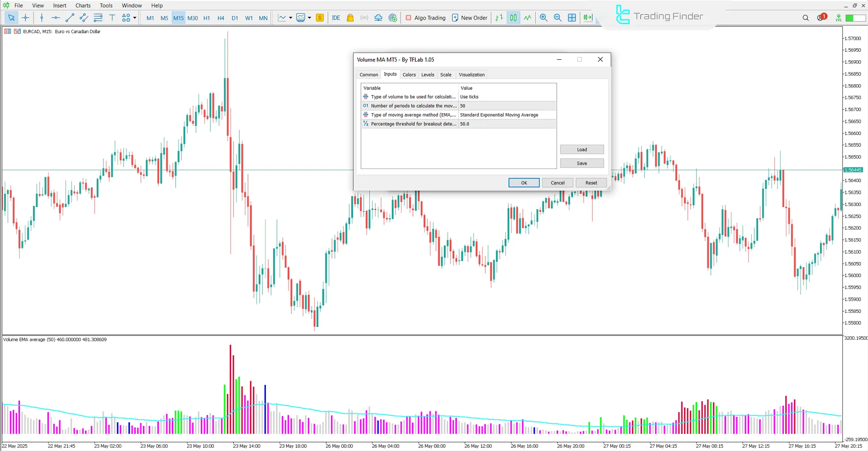Viewport: 868px width, 451px height.
Task: Toggle candlestick chart display
Action: (513, 18)
